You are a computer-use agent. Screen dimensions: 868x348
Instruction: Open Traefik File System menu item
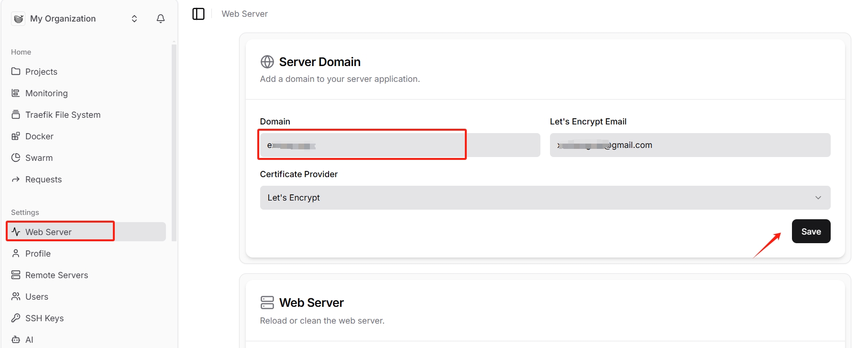(63, 115)
